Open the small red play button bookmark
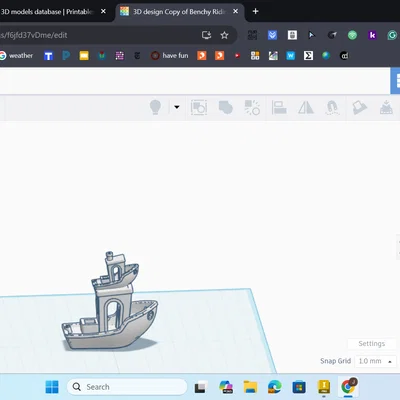The width and height of the screenshot is (400, 400). point(237,56)
